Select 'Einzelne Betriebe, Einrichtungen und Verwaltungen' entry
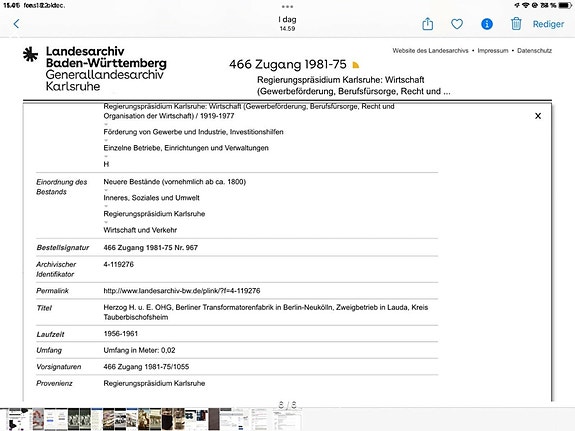Screen dimensions: 575x431 point(186,148)
